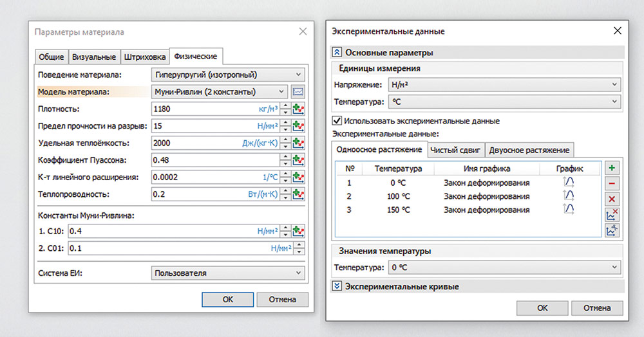The height and width of the screenshot is (337, 644).
Task: Click the red X delete-all icon
Action: (x=612, y=199)
